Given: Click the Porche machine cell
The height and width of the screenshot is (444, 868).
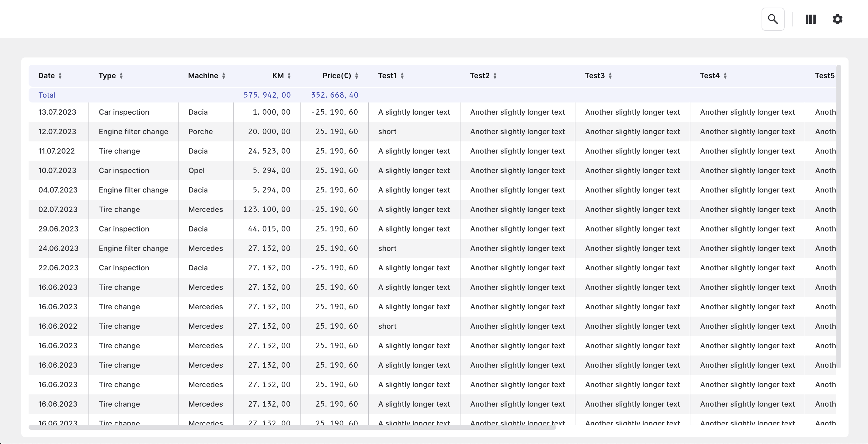Looking at the screenshot, I should 200,132.
